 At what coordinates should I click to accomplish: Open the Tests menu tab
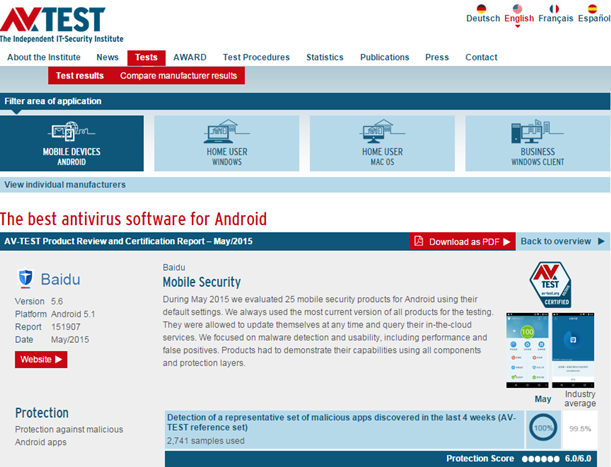click(x=146, y=58)
